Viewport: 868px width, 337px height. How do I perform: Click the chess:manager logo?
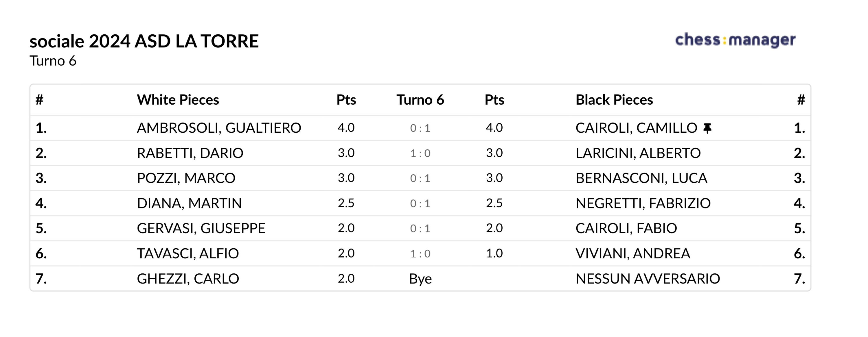pyautogui.click(x=735, y=40)
